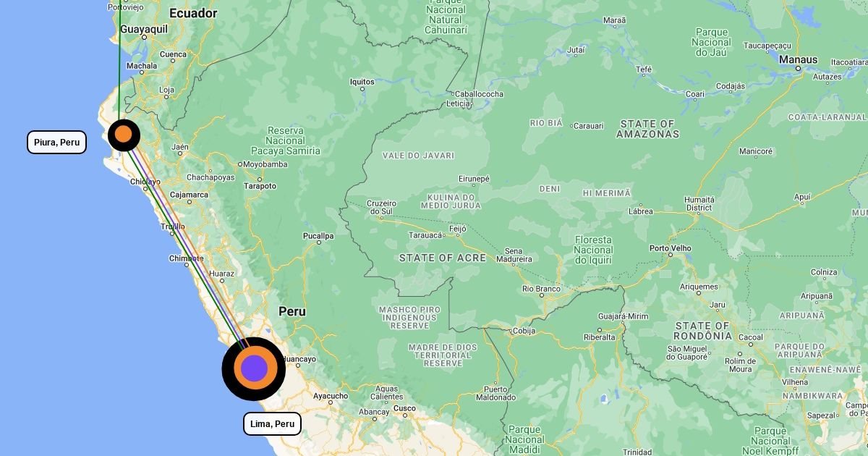Click the Ecuador country name label

(x=193, y=13)
